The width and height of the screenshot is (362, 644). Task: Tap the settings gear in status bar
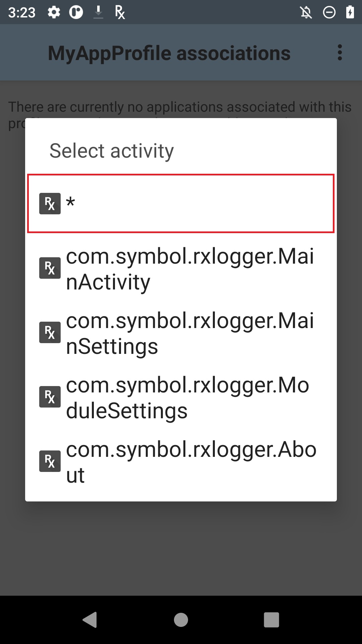(54, 12)
